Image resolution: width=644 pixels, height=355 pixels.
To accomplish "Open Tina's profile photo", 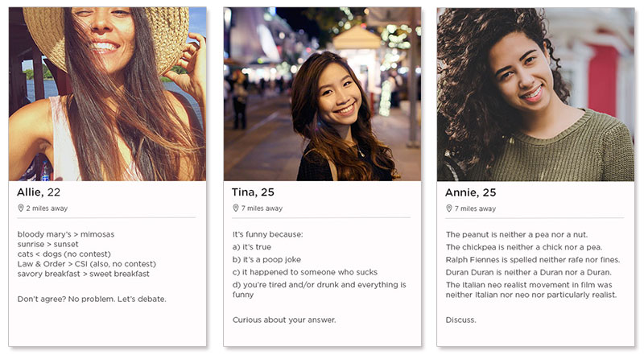I will click(322, 93).
